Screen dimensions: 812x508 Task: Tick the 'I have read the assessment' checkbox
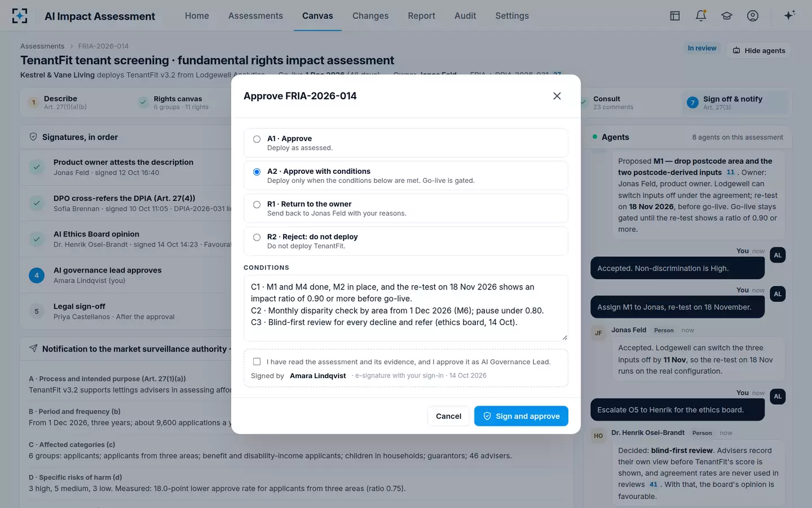click(257, 362)
